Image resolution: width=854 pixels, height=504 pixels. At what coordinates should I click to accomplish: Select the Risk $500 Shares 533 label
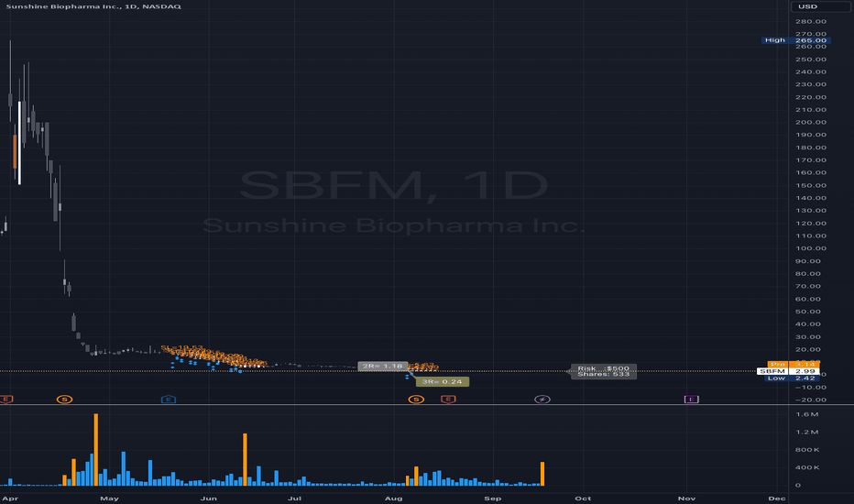tap(604, 371)
